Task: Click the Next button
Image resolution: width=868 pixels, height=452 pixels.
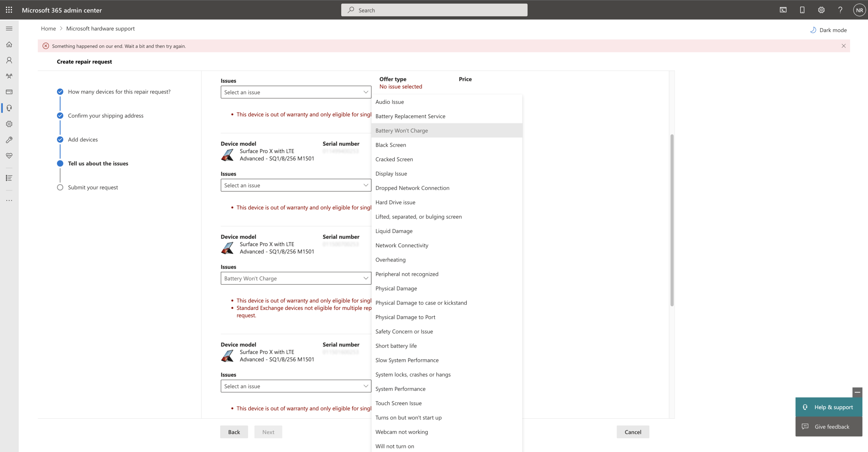Action: click(x=268, y=432)
